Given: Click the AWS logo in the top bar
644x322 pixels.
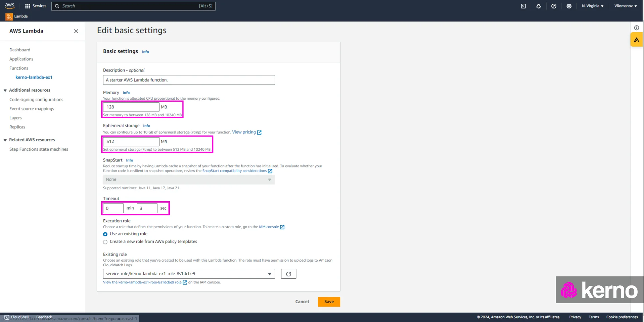Looking at the screenshot, I should [x=10, y=6].
